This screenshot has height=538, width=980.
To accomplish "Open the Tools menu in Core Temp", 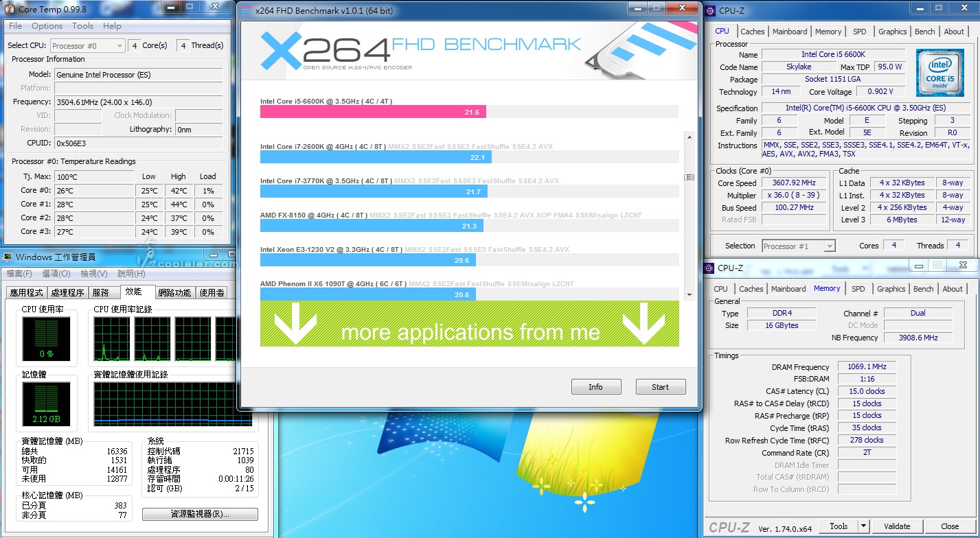I will pos(82,26).
